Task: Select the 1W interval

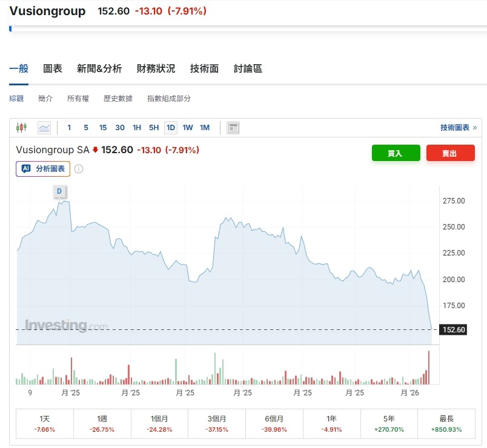Action: pyautogui.click(x=188, y=128)
